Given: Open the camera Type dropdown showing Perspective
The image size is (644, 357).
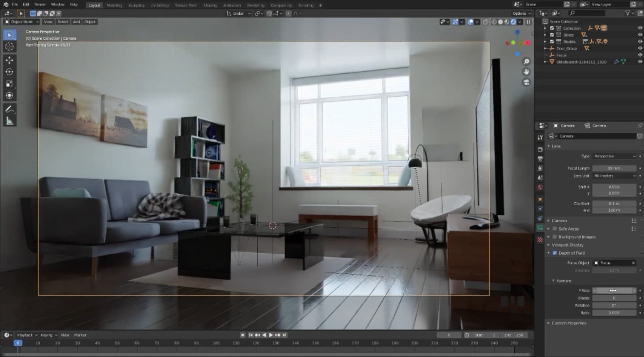Looking at the screenshot, I should click(615, 156).
